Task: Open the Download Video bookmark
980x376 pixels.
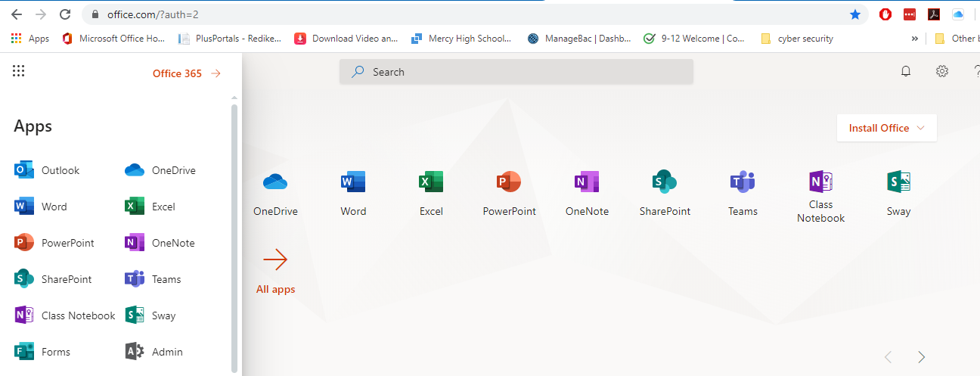Action: click(x=346, y=39)
